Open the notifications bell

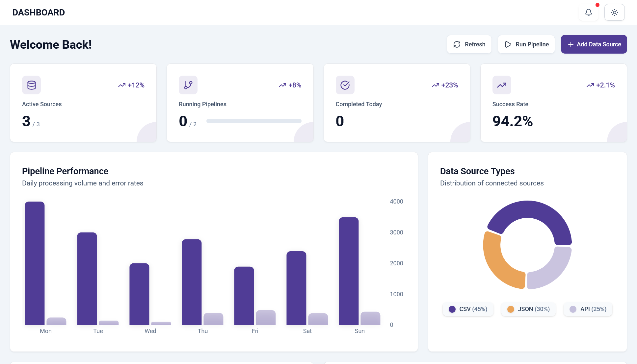coord(588,12)
